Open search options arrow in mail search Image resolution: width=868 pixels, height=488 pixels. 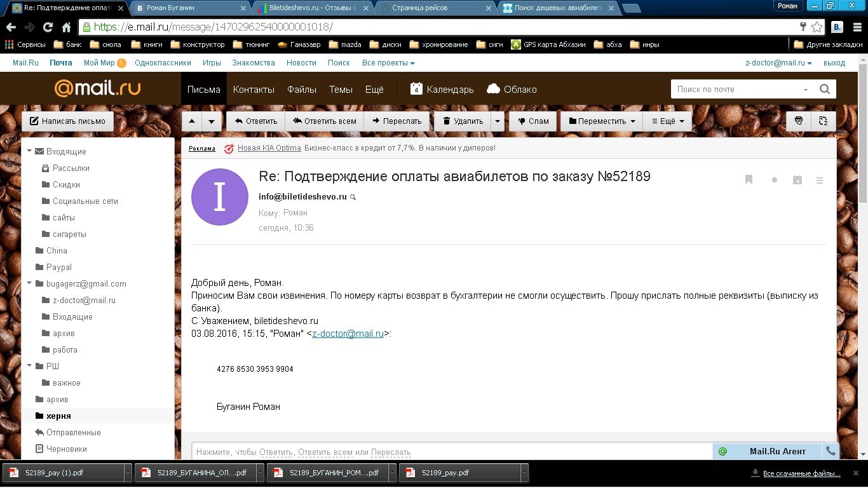pyautogui.click(x=806, y=90)
